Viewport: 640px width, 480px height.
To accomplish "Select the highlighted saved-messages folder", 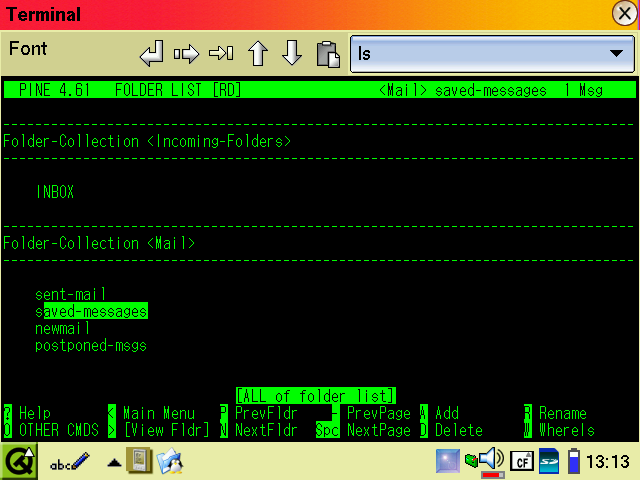I will click(x=91, y=311).
